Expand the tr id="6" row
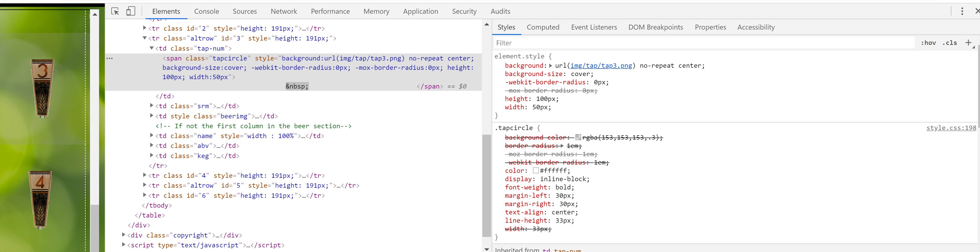The width and height of the screenshot is (980, 252). pyautogui.click(x=144, y=195)
